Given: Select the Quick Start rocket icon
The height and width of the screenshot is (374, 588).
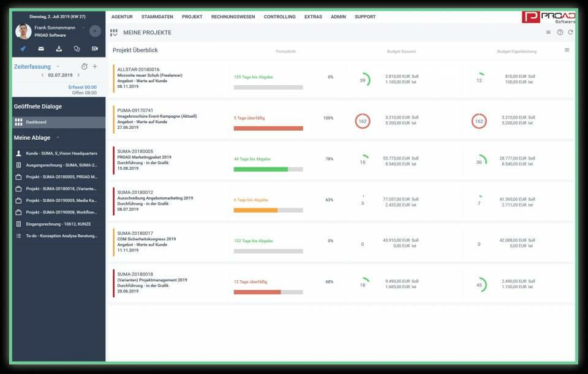Looking at the screenshot, I should [x=23, y=48].
